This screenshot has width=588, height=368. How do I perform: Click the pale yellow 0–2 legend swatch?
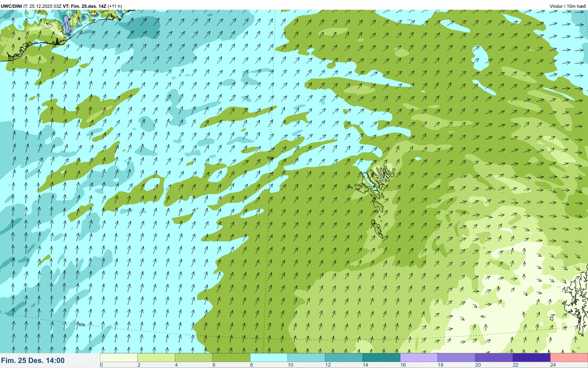click(x=119, y=357)
